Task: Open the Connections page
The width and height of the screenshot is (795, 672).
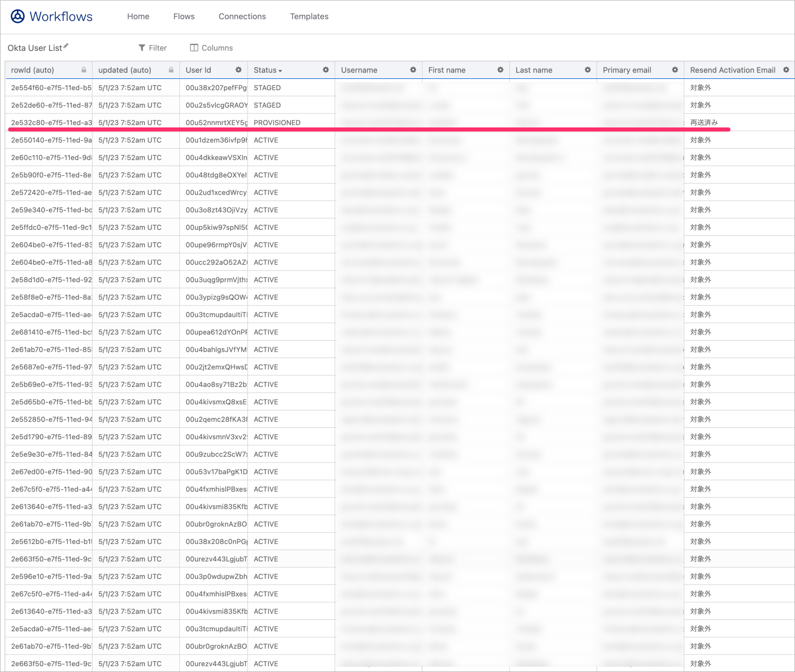Action: tap(242, 17)
